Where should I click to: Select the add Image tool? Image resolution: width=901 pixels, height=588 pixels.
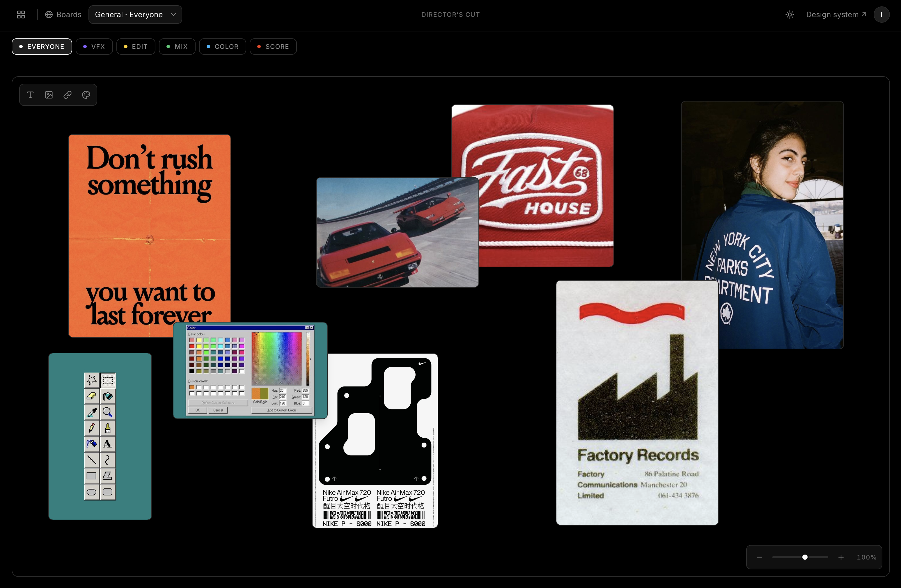tap(49, 95)
